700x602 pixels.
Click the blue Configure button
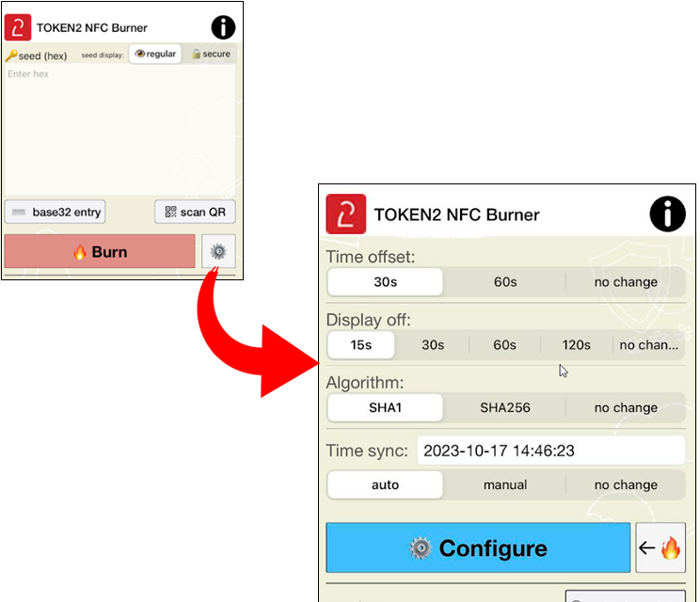(x=478, y=547)
